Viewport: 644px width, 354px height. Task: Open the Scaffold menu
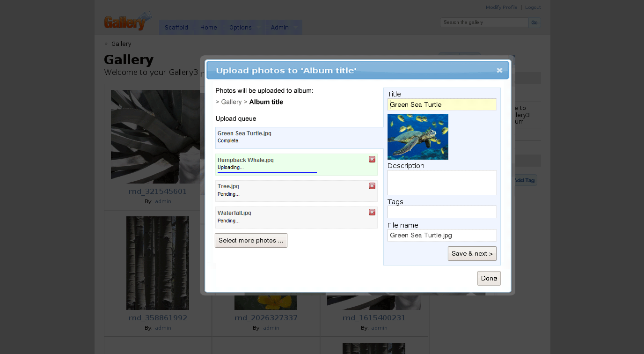point(176,27)
